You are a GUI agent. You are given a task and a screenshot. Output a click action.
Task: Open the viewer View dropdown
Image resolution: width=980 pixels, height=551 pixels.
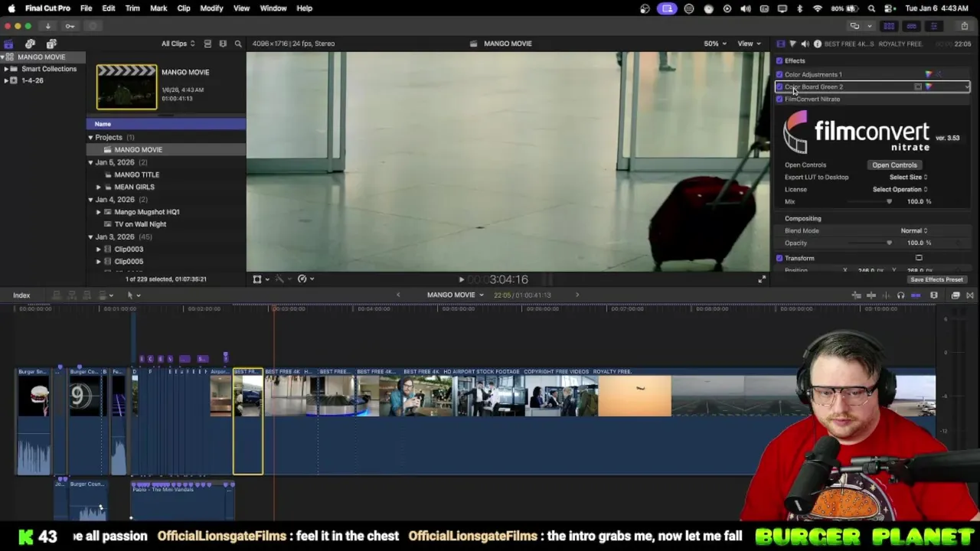point(748,44)
